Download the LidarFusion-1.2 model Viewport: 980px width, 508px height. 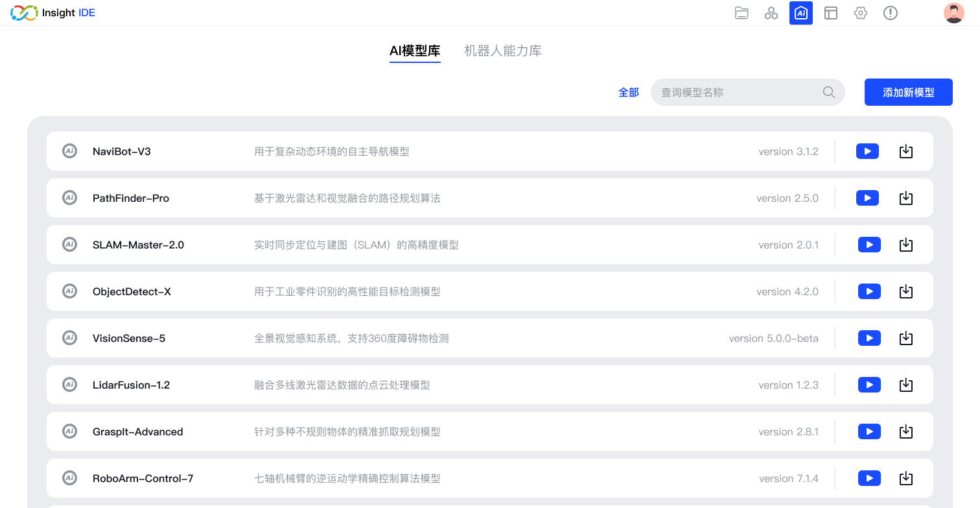coord(906,385)
